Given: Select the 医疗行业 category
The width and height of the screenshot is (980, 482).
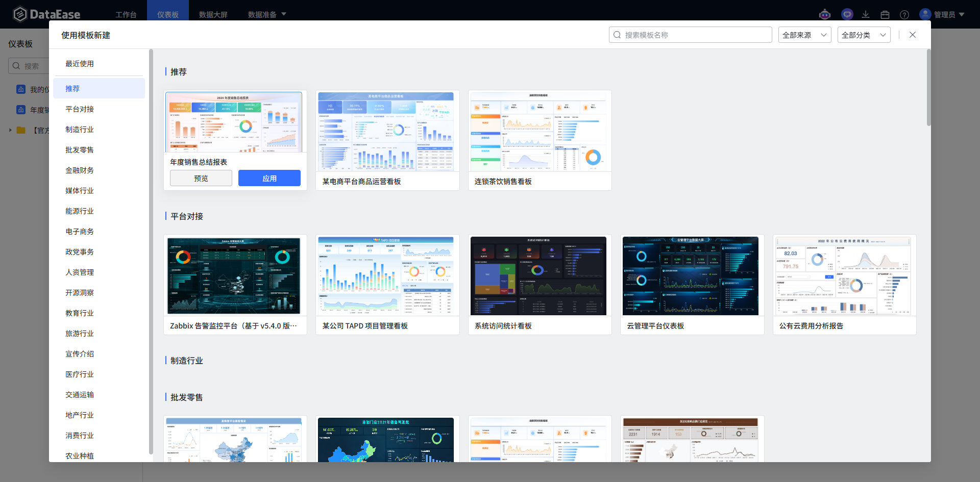Looking at the screenshot, I should coord(99,374).
